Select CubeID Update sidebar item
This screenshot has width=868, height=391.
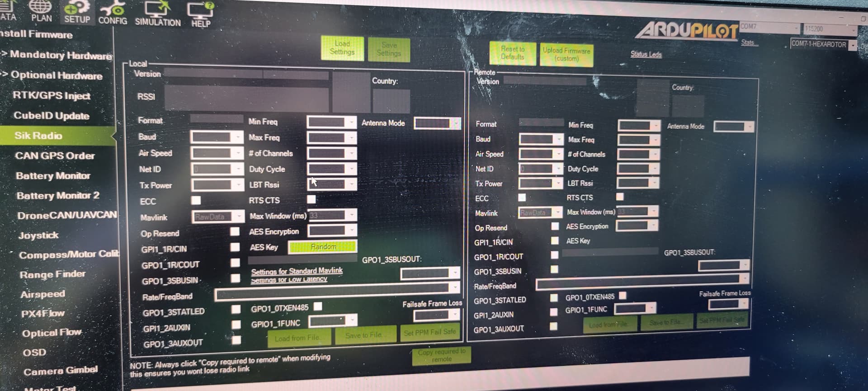[52, 116]
